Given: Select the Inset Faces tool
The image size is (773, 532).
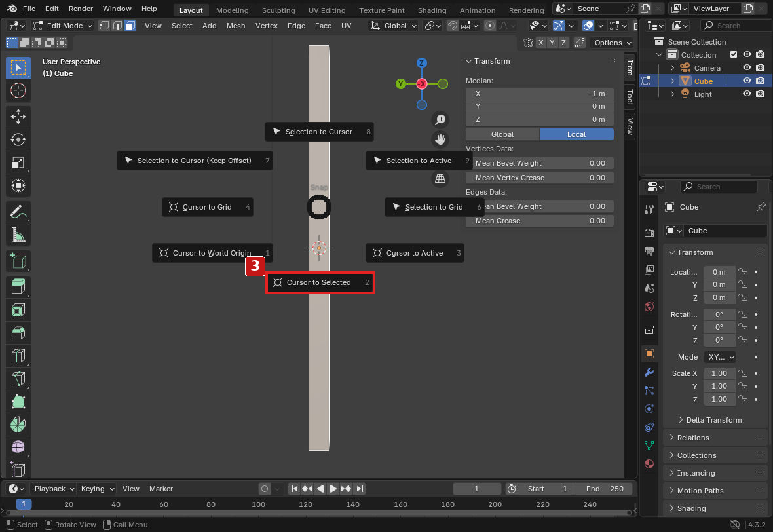Looking at the screenshot, I should [18, 310].
